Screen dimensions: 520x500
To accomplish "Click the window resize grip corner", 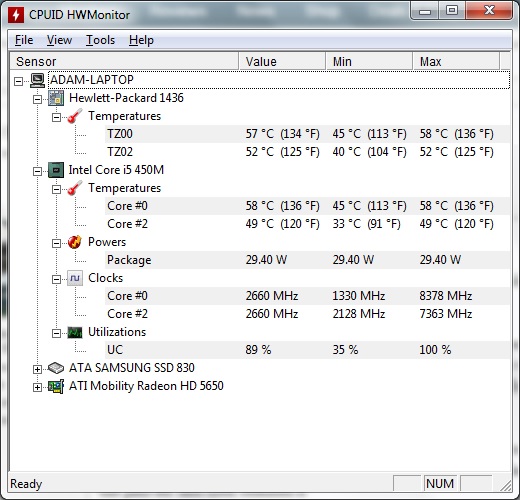I will (x=506, y=485).
